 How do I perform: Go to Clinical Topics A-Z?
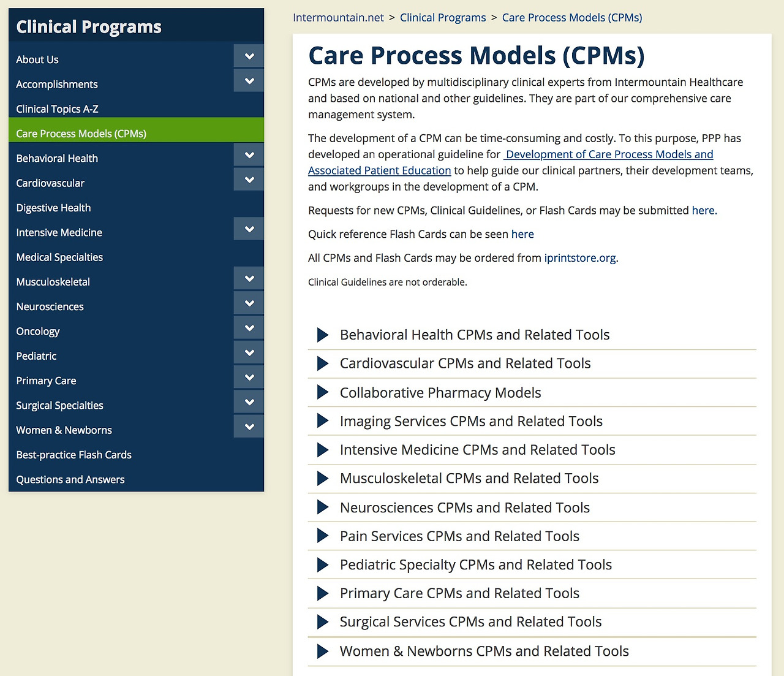(57, 109)
